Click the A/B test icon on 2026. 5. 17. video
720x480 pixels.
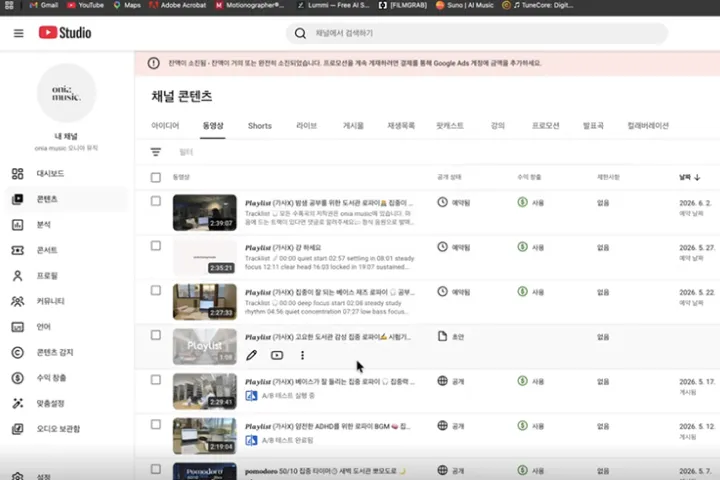click(251, 395)
